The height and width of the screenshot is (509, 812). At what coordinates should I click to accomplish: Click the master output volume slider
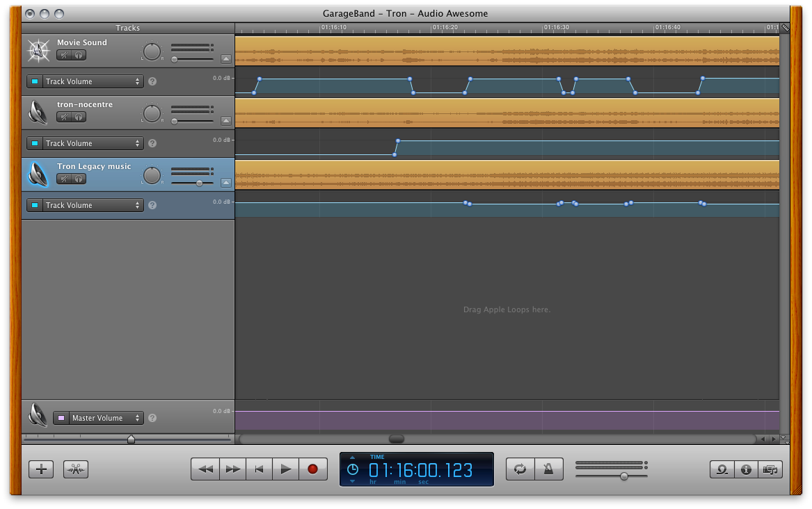[612, 476]
